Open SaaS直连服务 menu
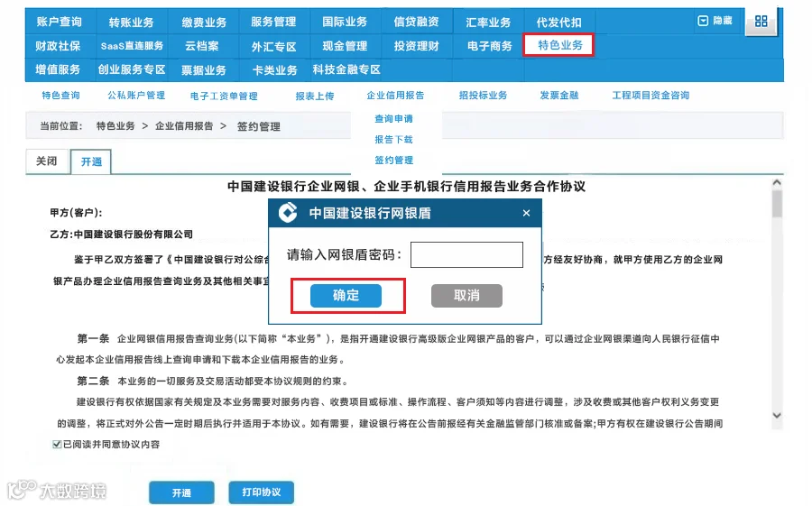The height and width of the screenshot is (506, 812). click(x=132, y=46)
